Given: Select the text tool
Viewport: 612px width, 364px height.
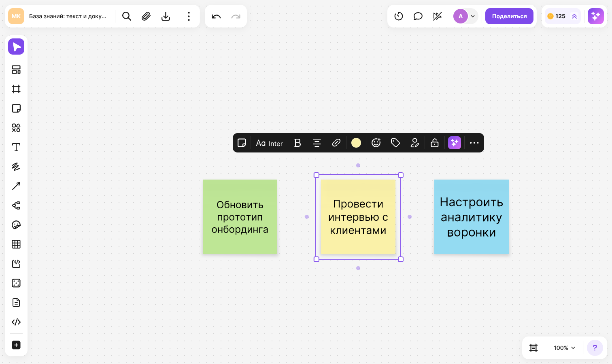Looking at the screenshot, I should coord(16,147).
